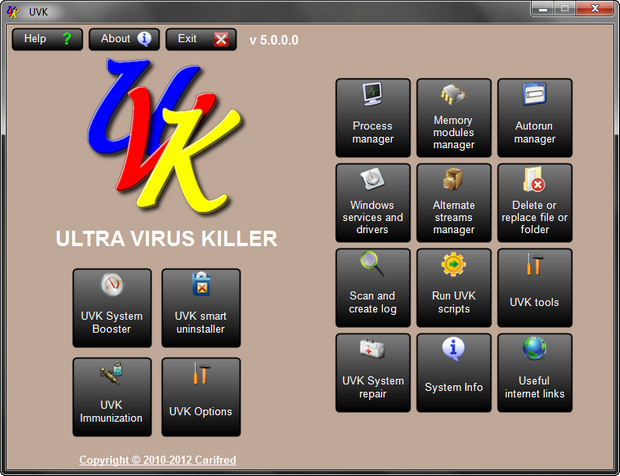This screenshot has height=476, width=620.
Task: Minimize the UVK window
Action: [543, 9]
